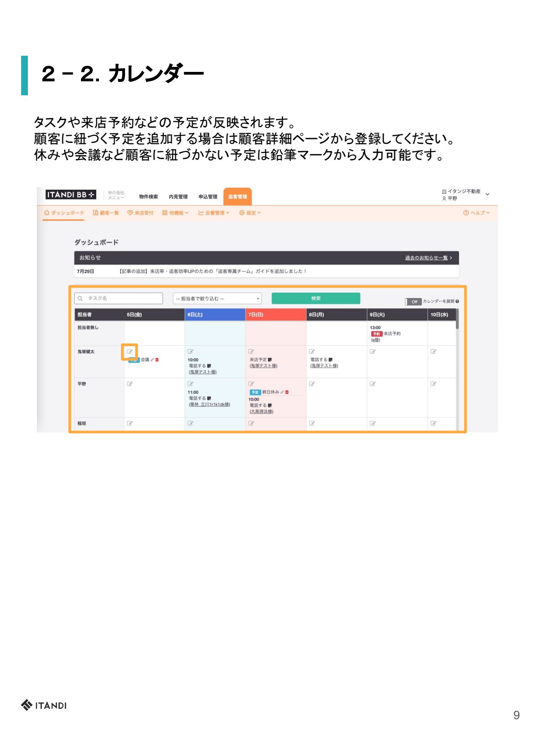Click the 7月29日 news announcement row
Screen dimensions: 535x756
coord(267,271)
